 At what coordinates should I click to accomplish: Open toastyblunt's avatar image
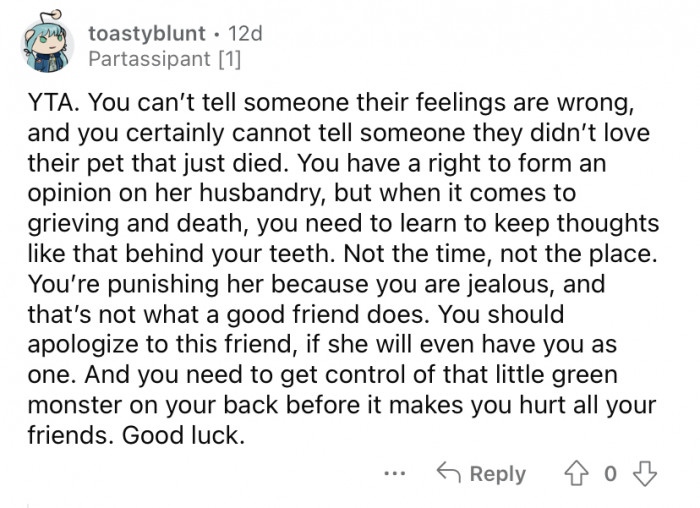tap(49, 46)
